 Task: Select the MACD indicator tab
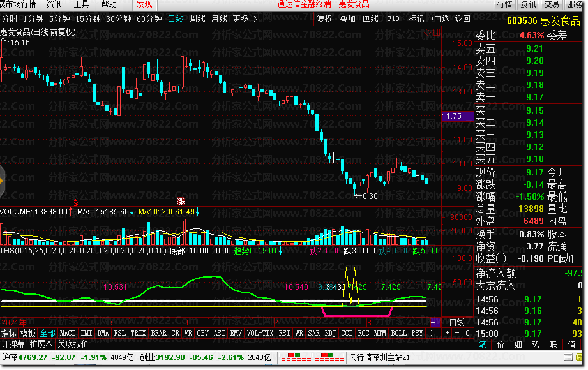tap(68, 333)
